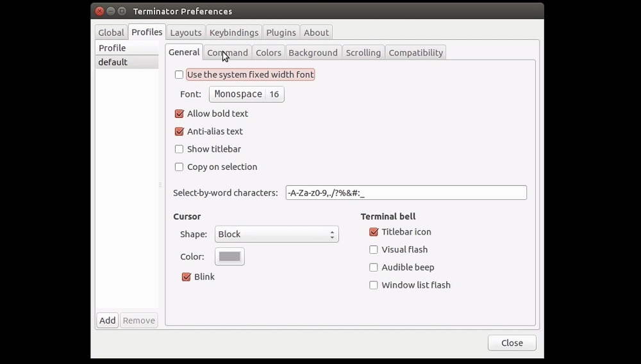Open the Layouts tab
The height and width of the screenshot is (364, 641).
coord(186,33)
